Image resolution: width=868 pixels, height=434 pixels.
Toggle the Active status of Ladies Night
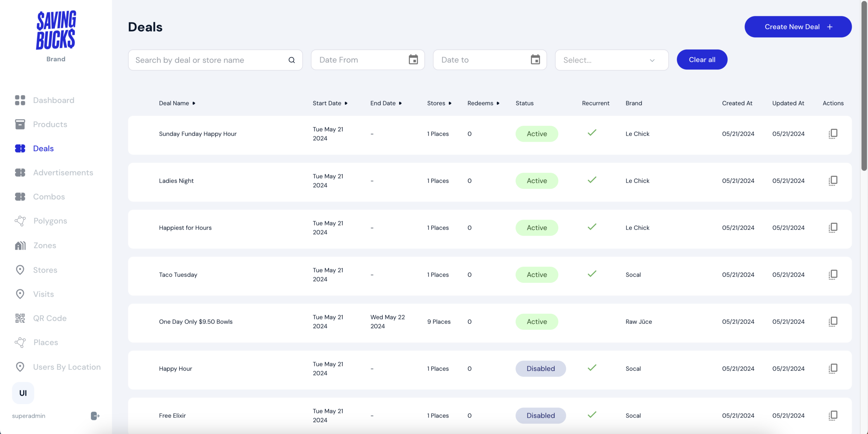pyautogui.click(x=537, y=181)
